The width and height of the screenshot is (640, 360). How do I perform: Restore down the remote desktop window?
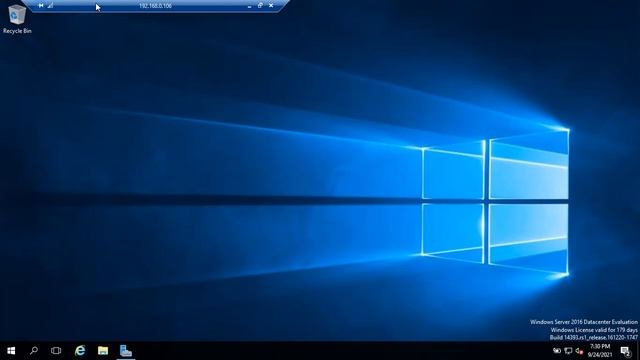tap(260, 6)
